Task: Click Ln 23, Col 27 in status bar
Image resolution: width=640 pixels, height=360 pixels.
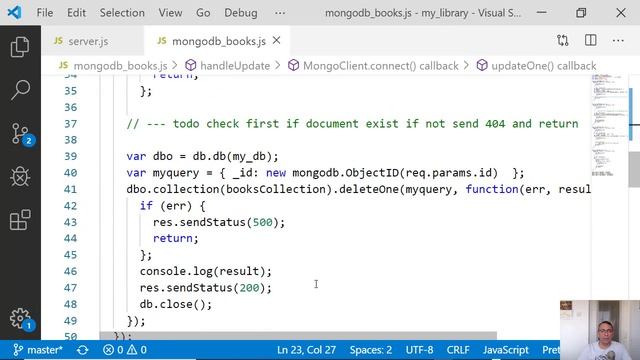Action: (x=306, y=350)
